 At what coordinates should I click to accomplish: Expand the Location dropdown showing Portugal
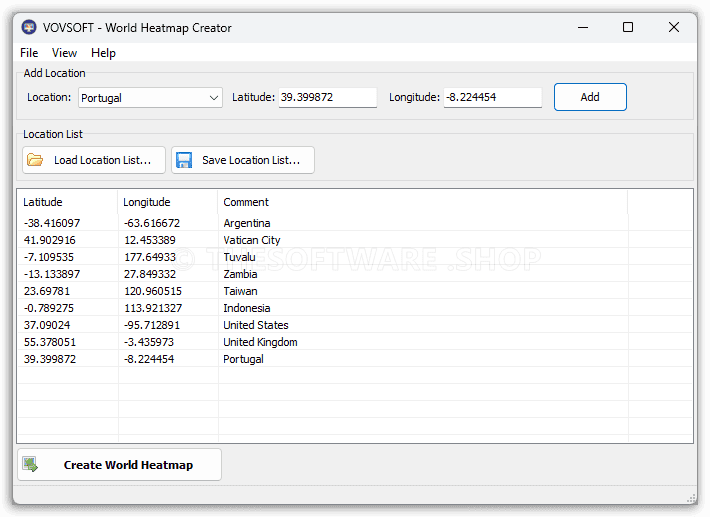coord(150,98)
